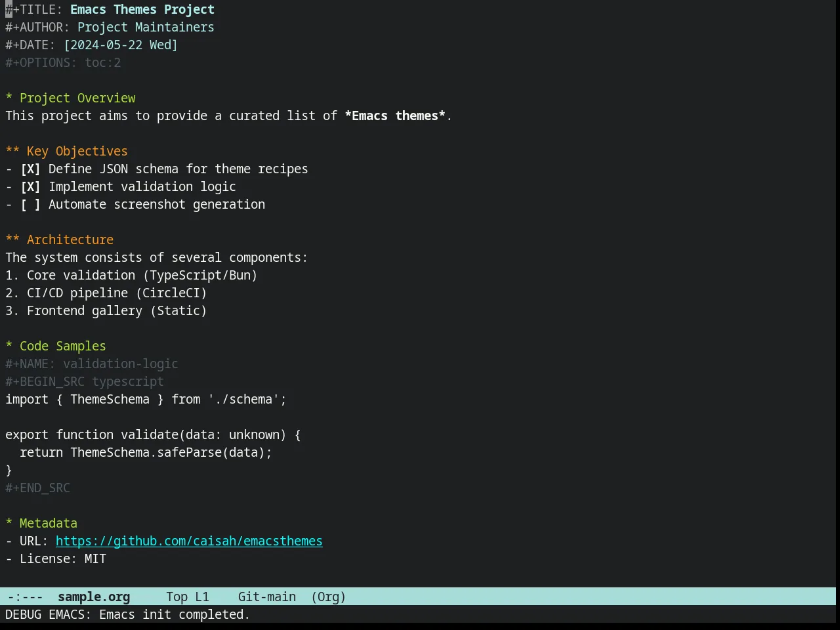Click the Architecture heading text
Viewport: 840px width, 630px height.
click(x=70, y=240)
